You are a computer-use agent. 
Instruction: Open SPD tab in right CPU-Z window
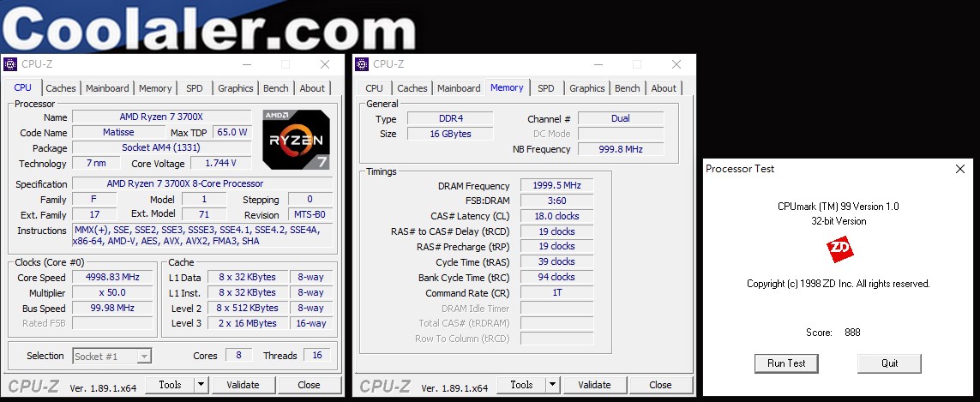(x=545, y=88)
